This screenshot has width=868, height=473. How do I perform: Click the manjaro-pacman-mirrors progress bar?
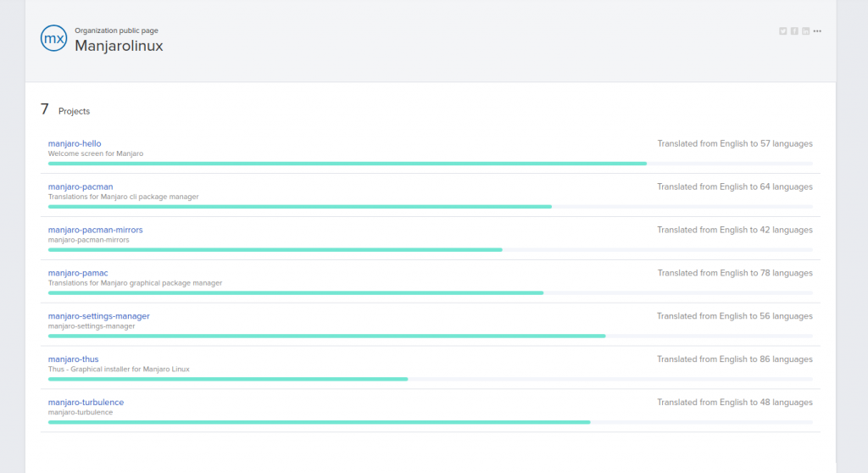tap(430, 250)
